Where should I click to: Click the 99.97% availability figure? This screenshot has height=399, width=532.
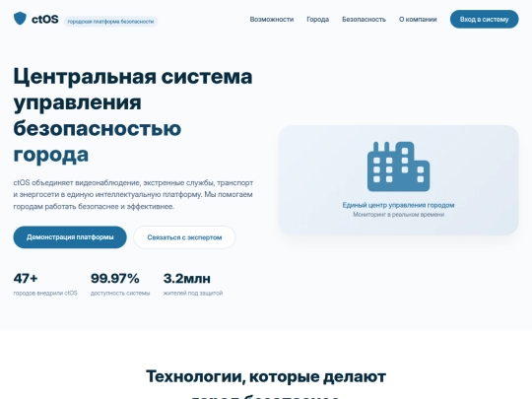114,278
